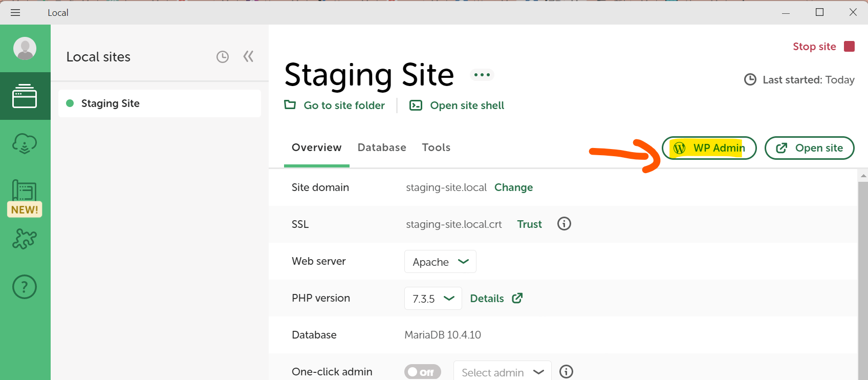The height and width of the screenshot is (380, 868).
Task: Click the scrollbar up arrow
Action: click(863, 176)
